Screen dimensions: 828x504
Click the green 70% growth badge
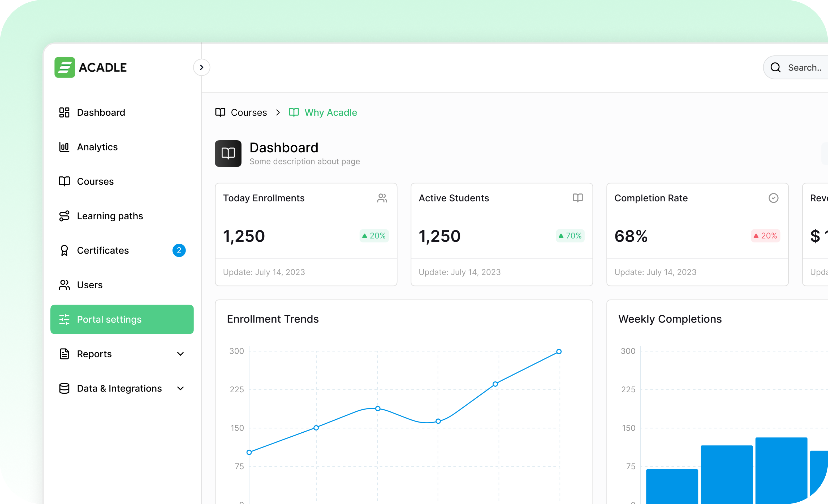pyautogui.click(x=570, y=236)
